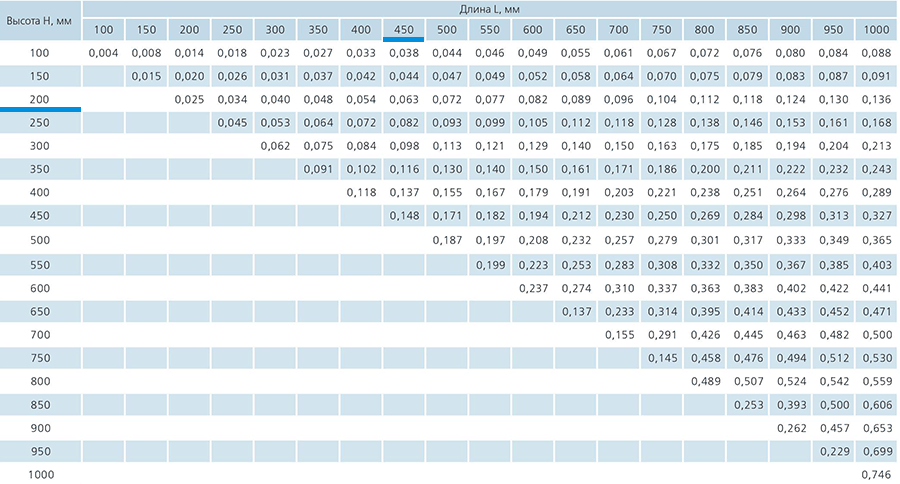Select the 550 length column header
The image size is (900, 484).
pyautogui.click(x=490, y=30)
